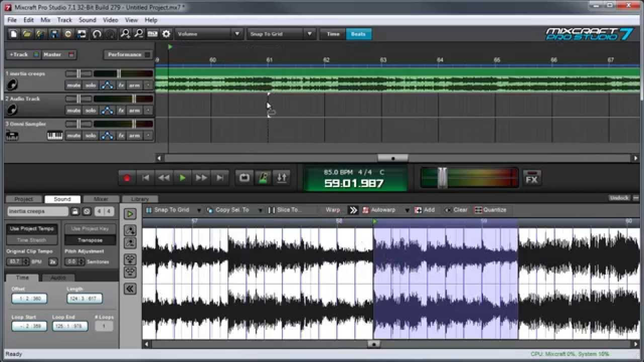Click the piano keyboard icon on Omni Sampler

click(x=55, y=136)
